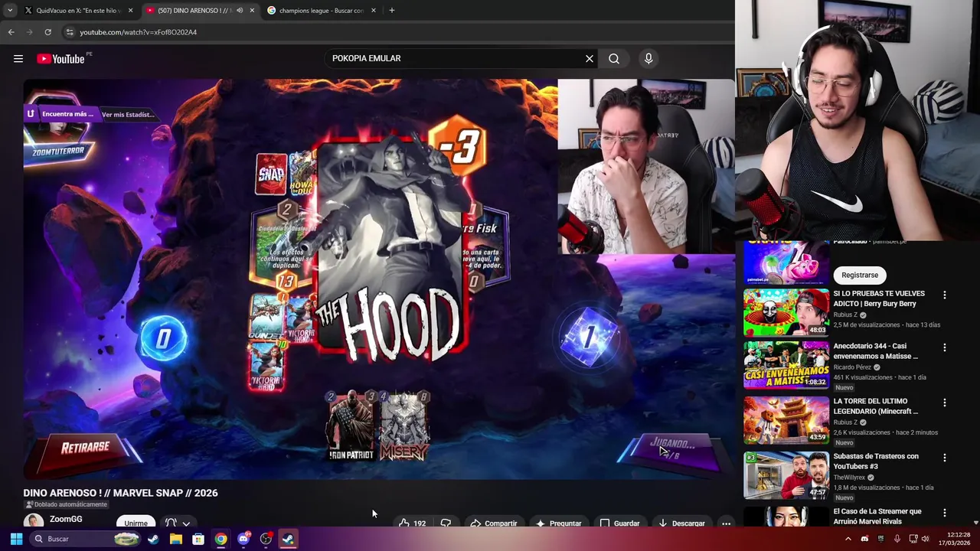The image size is (980, 551).
Task: Close the QuidVacuo en X tab
Action: pyautogui.click(x=130, y=11)
